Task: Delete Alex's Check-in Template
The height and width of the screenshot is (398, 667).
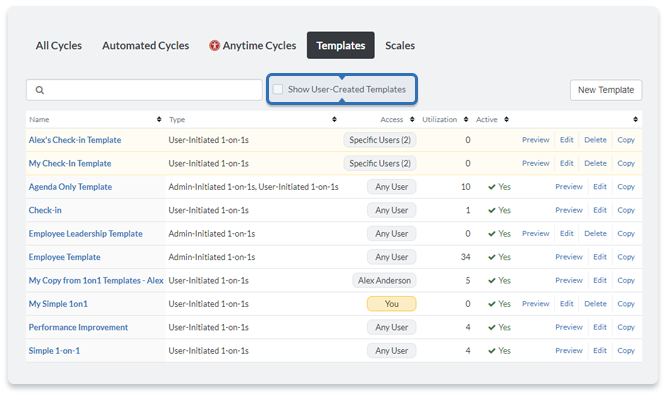Action: click(x=595, y=140)
